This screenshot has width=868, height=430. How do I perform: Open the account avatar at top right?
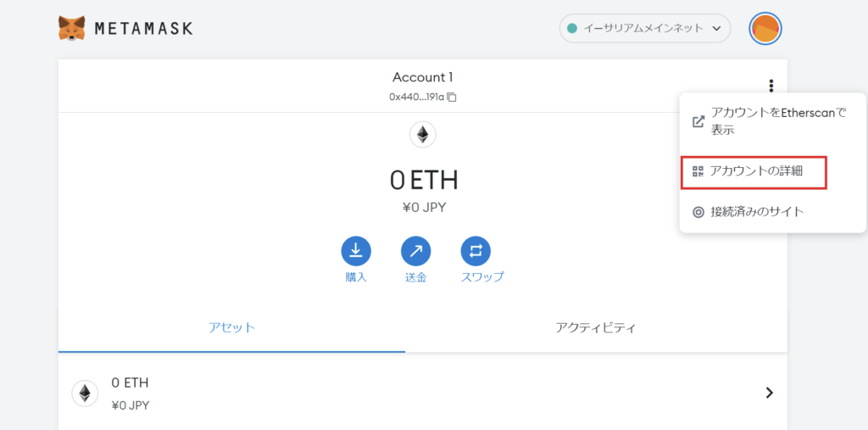point(765,28)
